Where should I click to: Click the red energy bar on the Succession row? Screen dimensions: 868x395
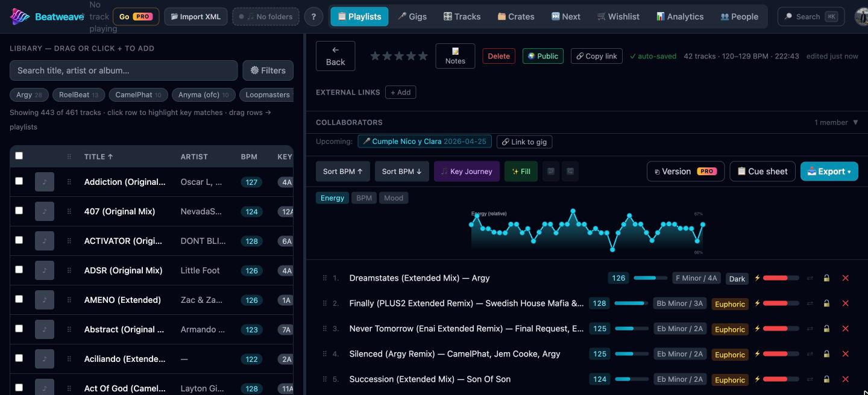[781, 379]
